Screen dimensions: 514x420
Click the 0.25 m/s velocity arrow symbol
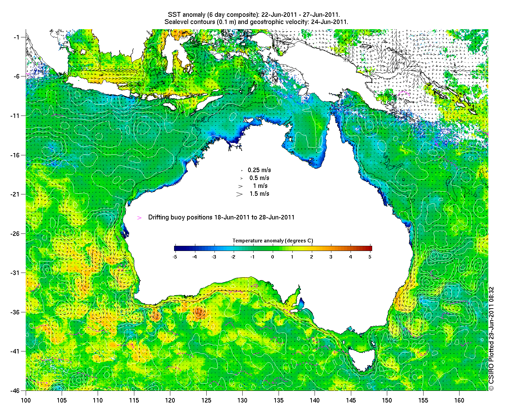coord(242,170)
